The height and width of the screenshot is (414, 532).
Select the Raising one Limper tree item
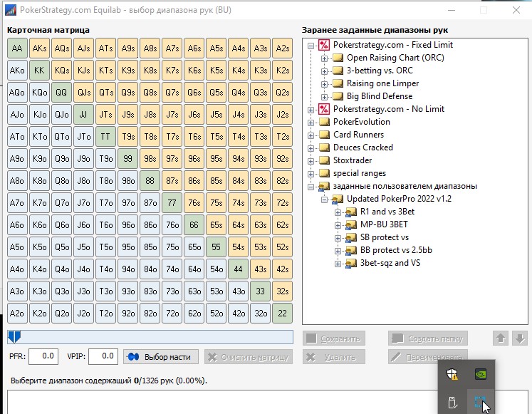click(382, 83)
